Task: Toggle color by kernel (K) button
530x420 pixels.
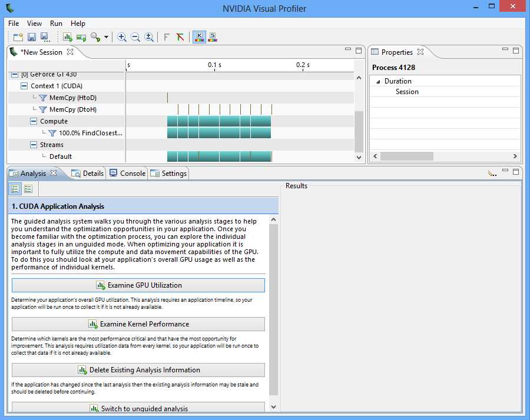Action: [200, 37]
